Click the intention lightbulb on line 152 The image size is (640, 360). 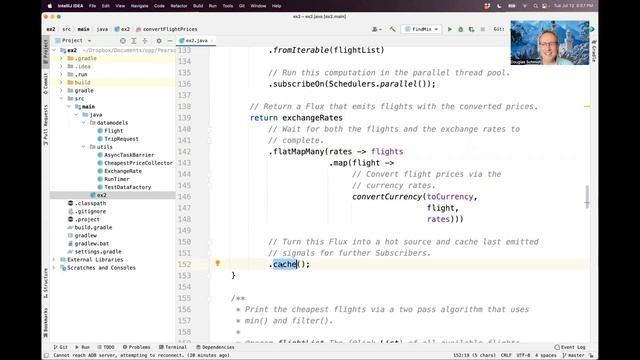pyautogui.click(x=218, y=264)
